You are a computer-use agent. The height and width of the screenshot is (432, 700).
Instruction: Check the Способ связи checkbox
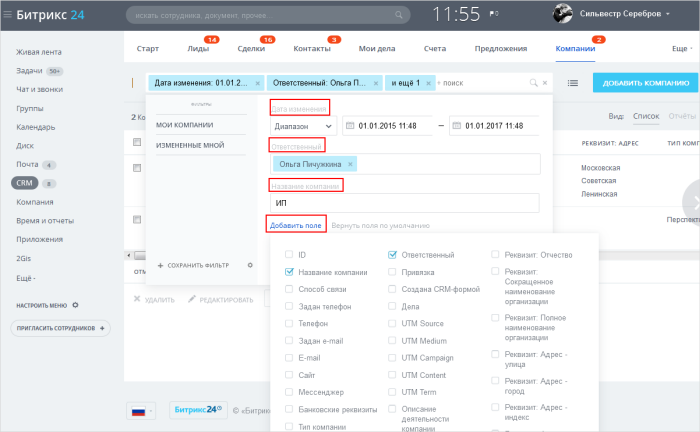(289, 289)
